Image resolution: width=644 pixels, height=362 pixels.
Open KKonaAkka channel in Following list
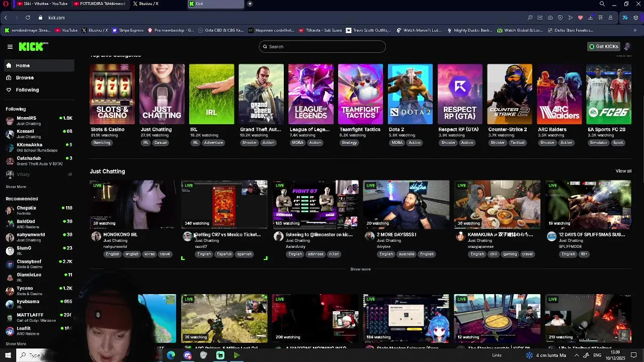(39, 147)
